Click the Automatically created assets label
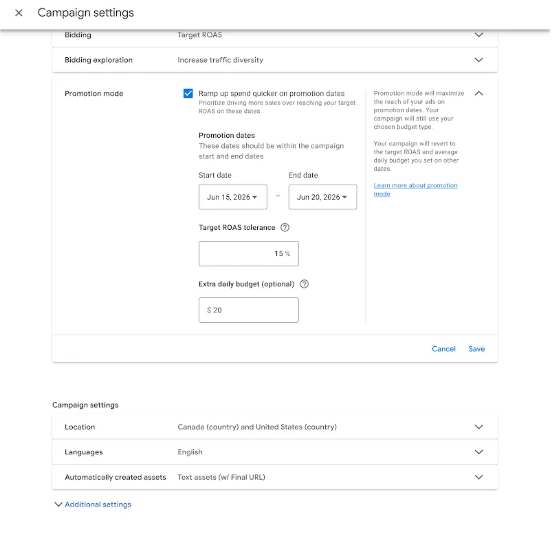The height and width of the screenshot is (535, 552). (x=115, y=477)
